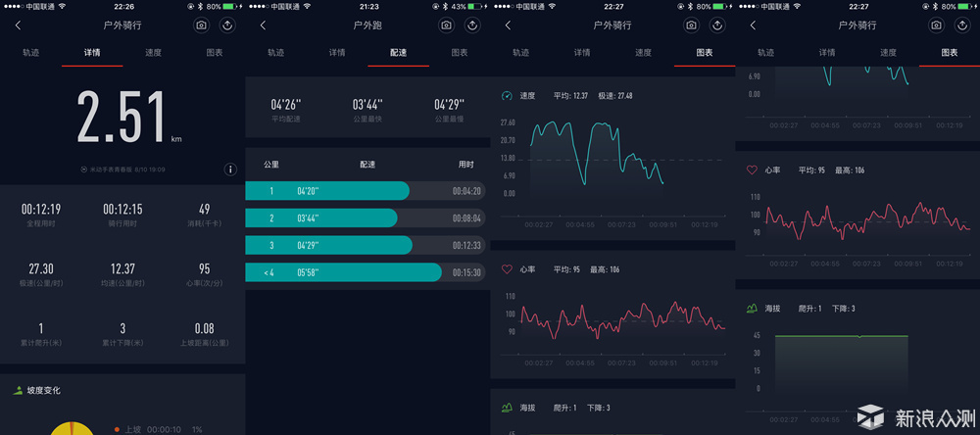
Task: Tap camera icon on first cycling screen
Action: pos(201,25)
